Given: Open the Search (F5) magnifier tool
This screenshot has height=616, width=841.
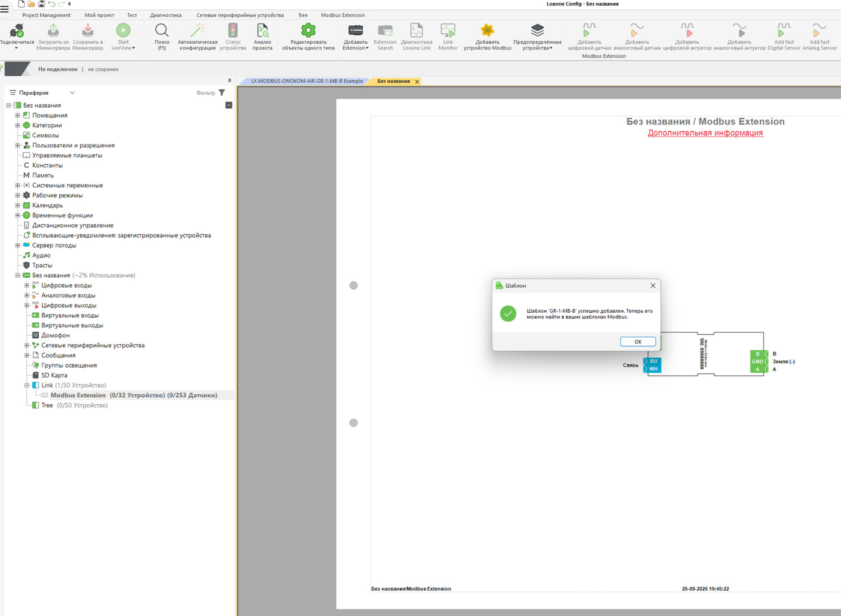Looking at the screenshot, I should [161, 31].
